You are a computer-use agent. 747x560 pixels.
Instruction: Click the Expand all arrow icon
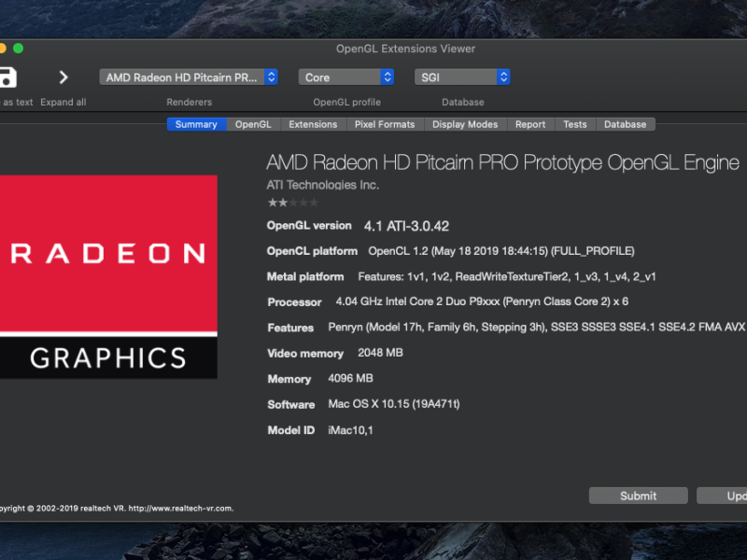click(x=63, y=77)
